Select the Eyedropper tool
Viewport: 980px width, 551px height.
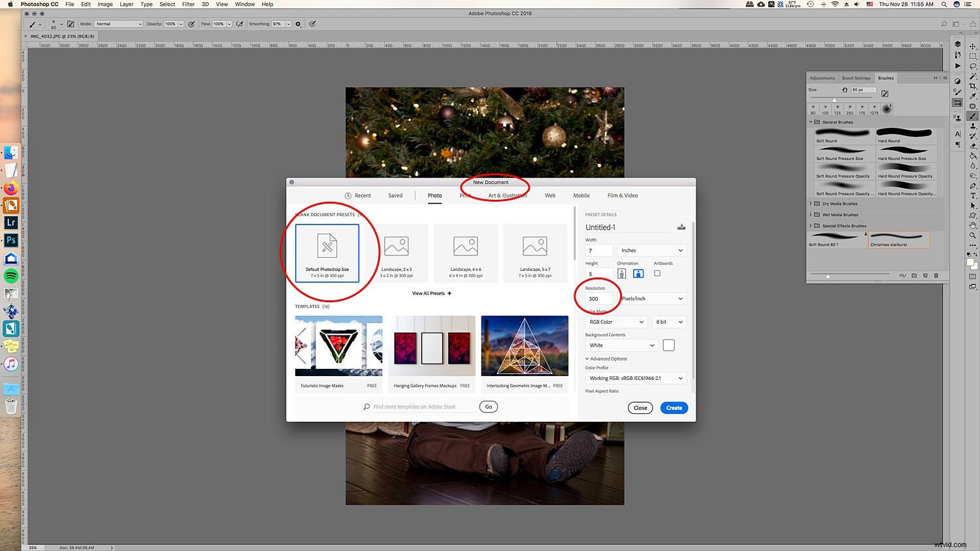pos(973,95)
